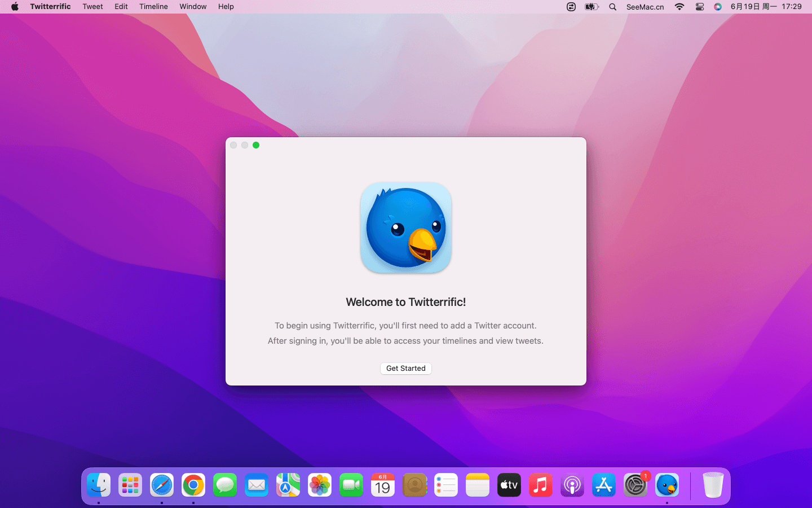
Task: Click the Siri icon in the menu bar
Action: click(718, 7)
